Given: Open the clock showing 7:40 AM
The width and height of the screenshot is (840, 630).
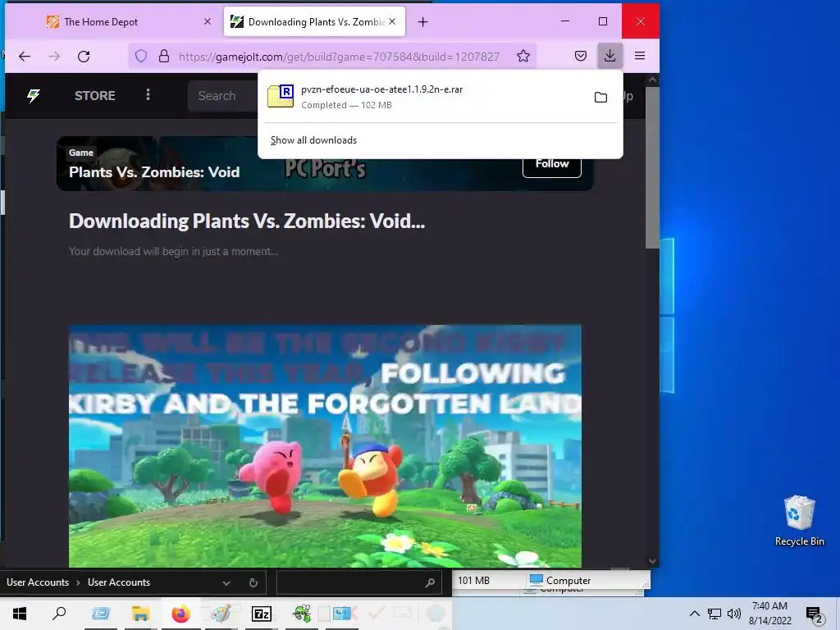Looking at the screenshot, I should tap(769, 614).
